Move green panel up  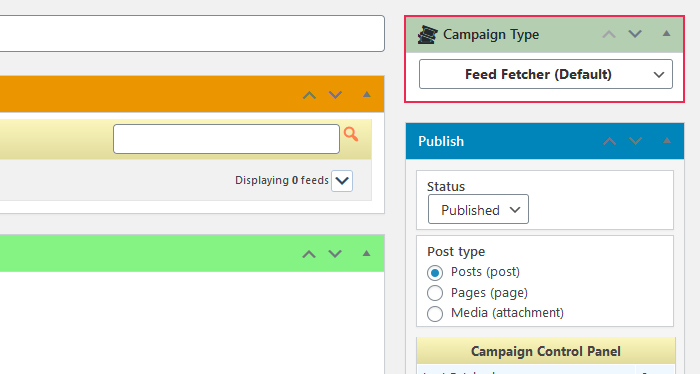coord(309,254)
